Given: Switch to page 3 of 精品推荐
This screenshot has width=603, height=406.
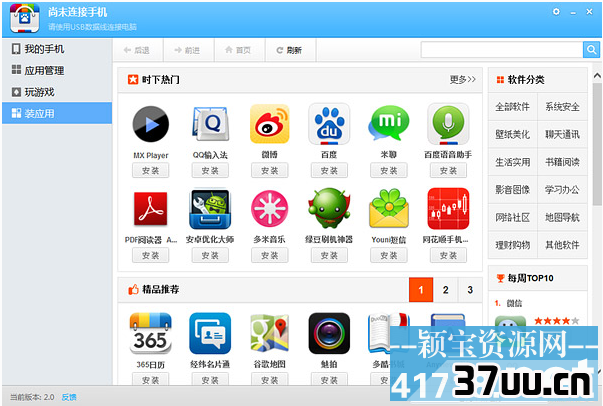Looking at the screenshot, I should click(470, 290).
